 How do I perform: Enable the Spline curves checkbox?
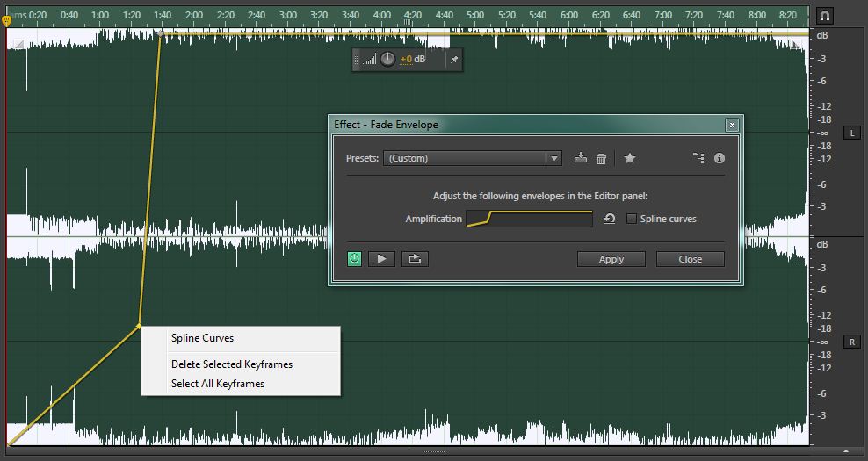[x=632, y=219]
